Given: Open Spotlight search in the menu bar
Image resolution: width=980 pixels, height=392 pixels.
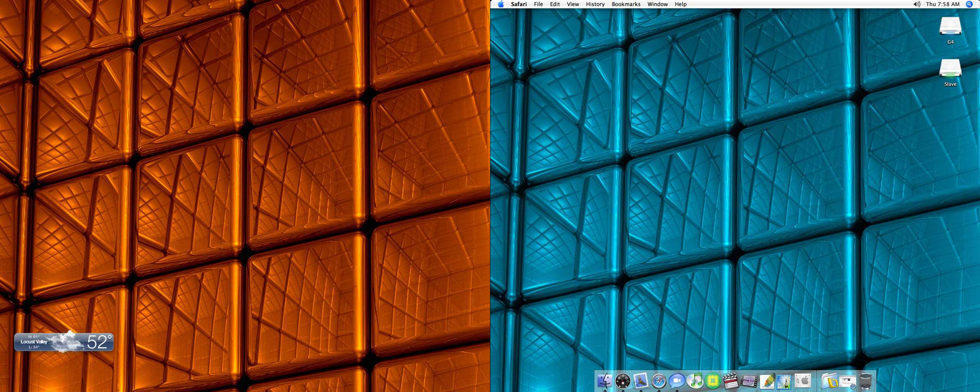Looking at the screenshot, I should [969, 4].
